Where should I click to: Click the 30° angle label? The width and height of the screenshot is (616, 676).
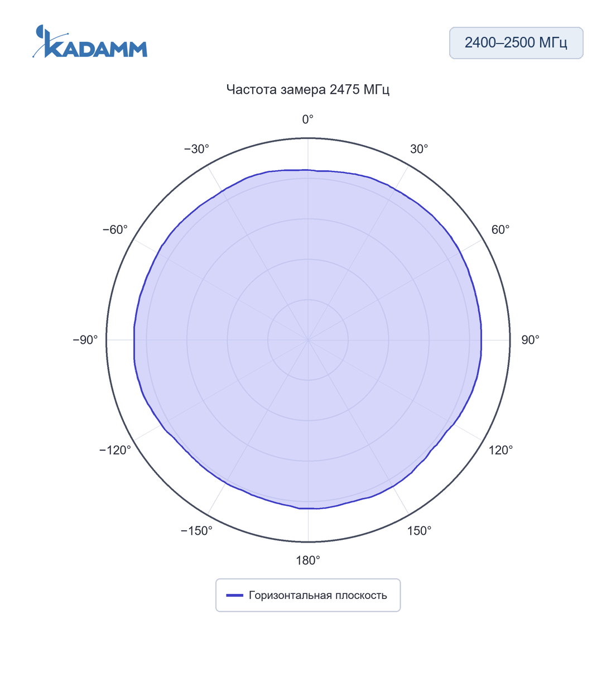click(x=419, y=149)
